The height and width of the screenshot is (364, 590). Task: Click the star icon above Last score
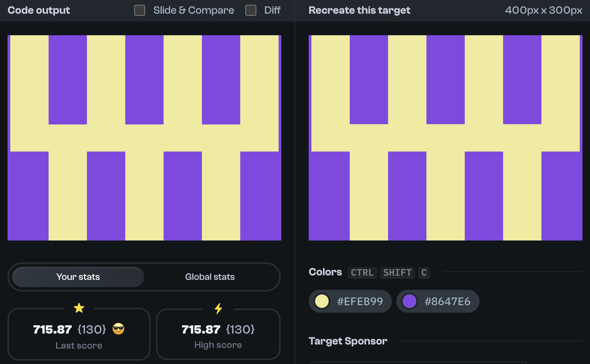click(79, 308)
